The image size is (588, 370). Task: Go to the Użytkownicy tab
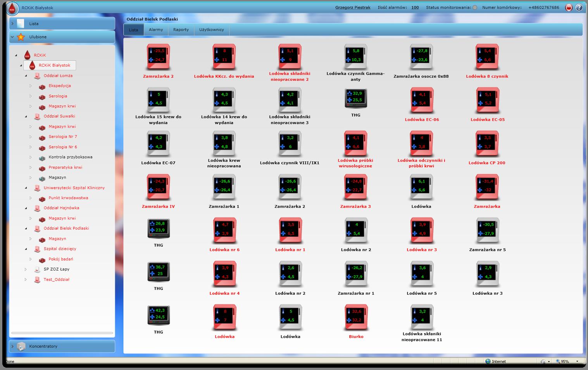click(211, 30)
